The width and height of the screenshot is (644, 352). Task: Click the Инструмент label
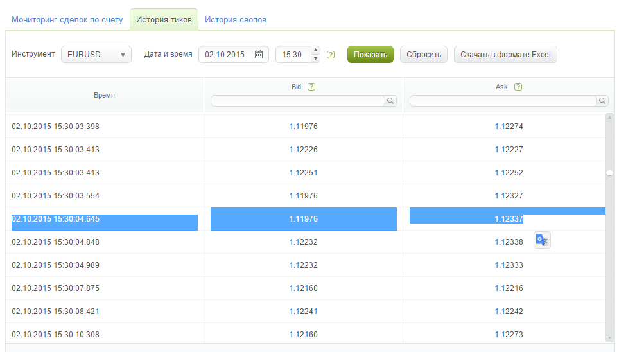33,54
